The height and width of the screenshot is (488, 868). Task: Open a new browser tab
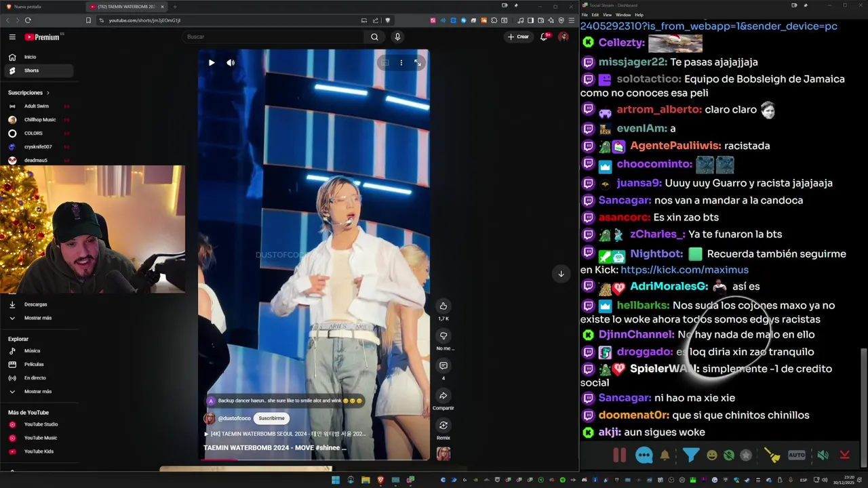[174, 7]
